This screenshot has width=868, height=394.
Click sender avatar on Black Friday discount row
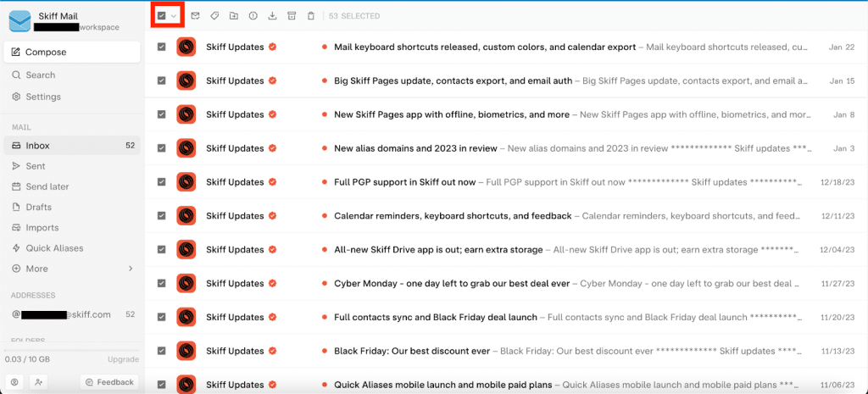pos(186,351)
